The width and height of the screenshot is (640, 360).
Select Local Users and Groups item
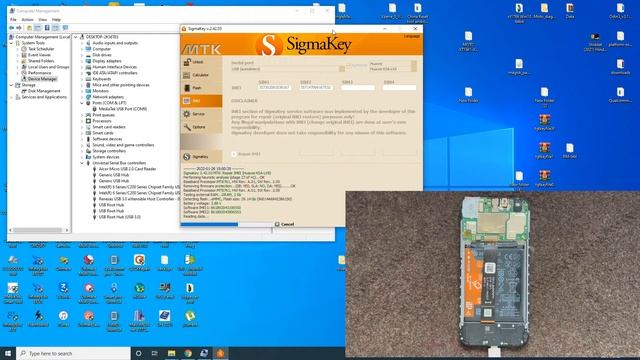pyautogui.click(x=48, y=67)
